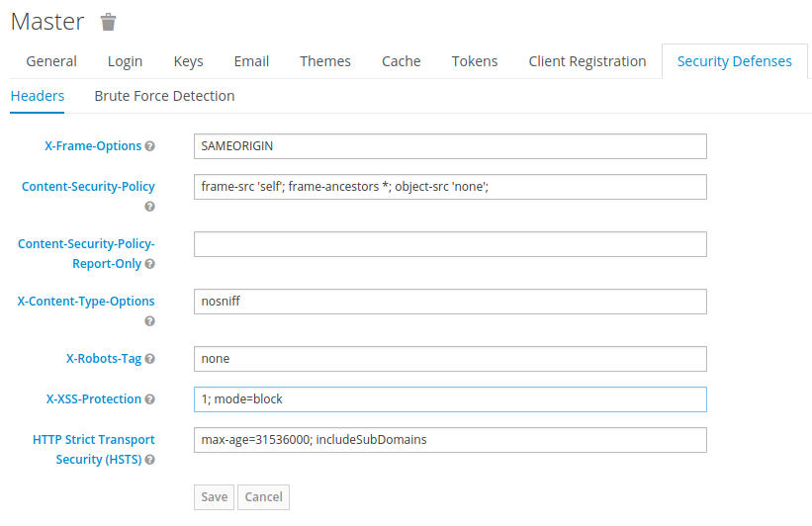This screenshot has height=526, width=812.
Task: Show help tooltip for X-Frame-Options
Action: 149,146
